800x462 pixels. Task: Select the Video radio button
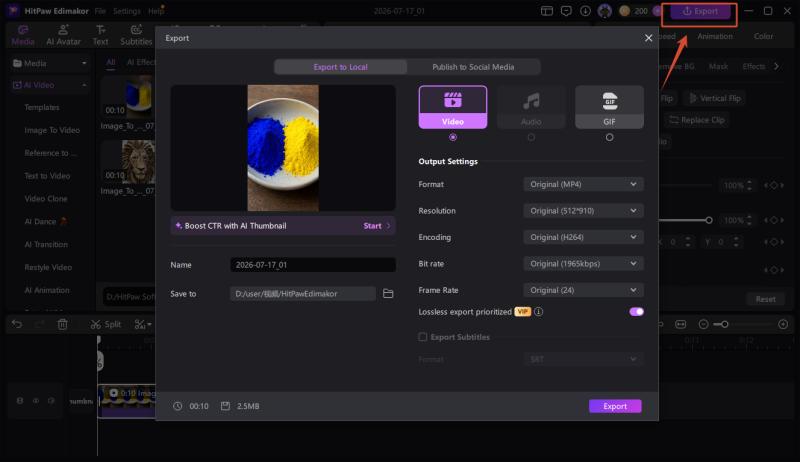click(453, 137)
